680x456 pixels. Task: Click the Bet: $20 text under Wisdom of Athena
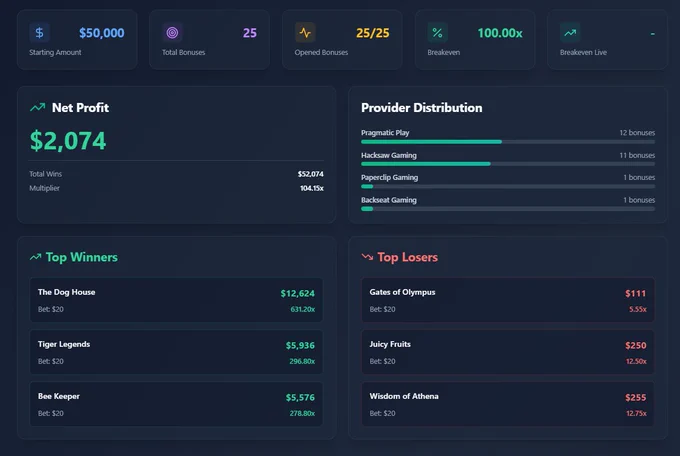pos(382,413)
